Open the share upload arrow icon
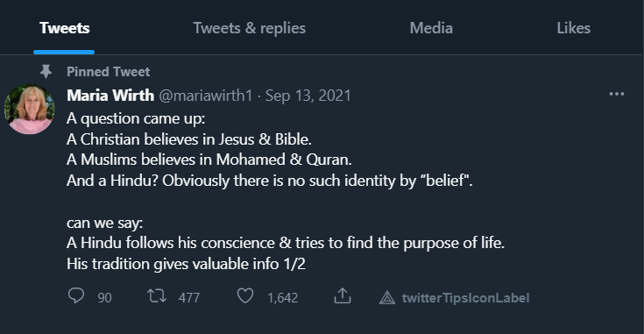 coord(343,295)
